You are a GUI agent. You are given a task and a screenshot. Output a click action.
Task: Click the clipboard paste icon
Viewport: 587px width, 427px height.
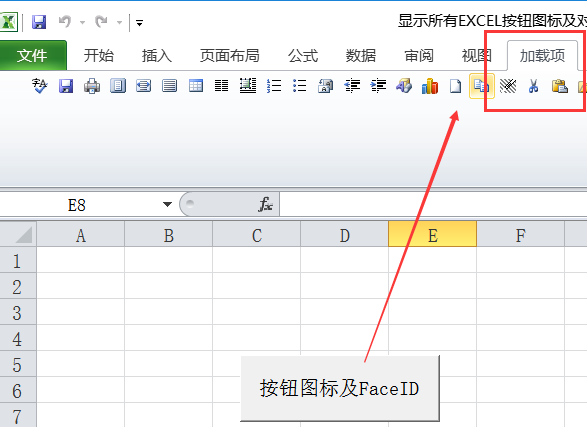tap(560, 86)
